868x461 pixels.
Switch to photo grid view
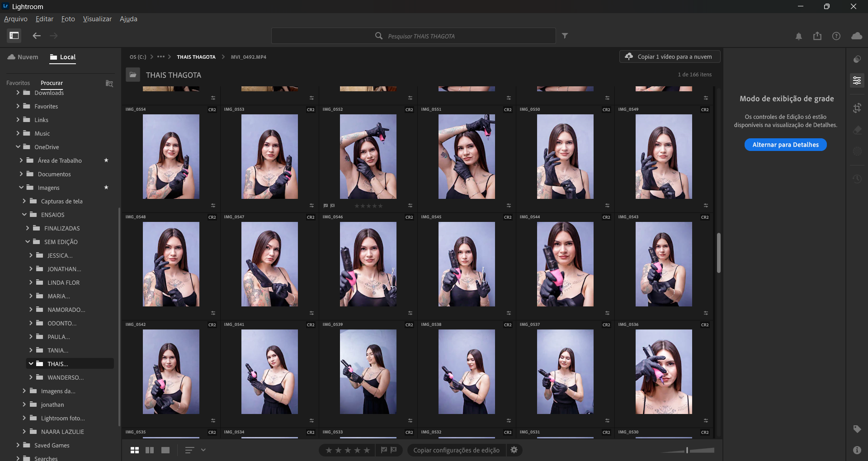[135, 450]
